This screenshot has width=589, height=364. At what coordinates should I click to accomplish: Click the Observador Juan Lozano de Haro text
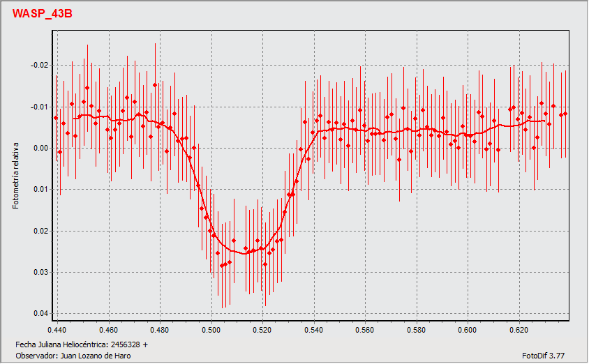tap(73, 356)
